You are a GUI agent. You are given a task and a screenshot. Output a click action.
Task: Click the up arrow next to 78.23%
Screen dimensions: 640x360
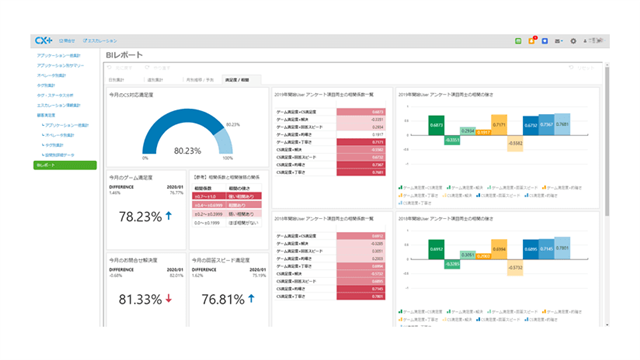click(x=169, y=216)
